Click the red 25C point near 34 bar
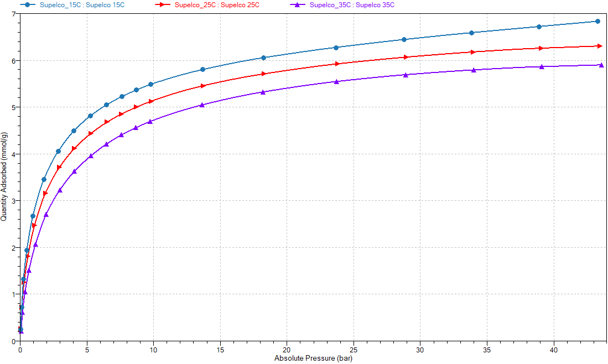608x364 pixels. pyautogui.click(x=472, y=52)
